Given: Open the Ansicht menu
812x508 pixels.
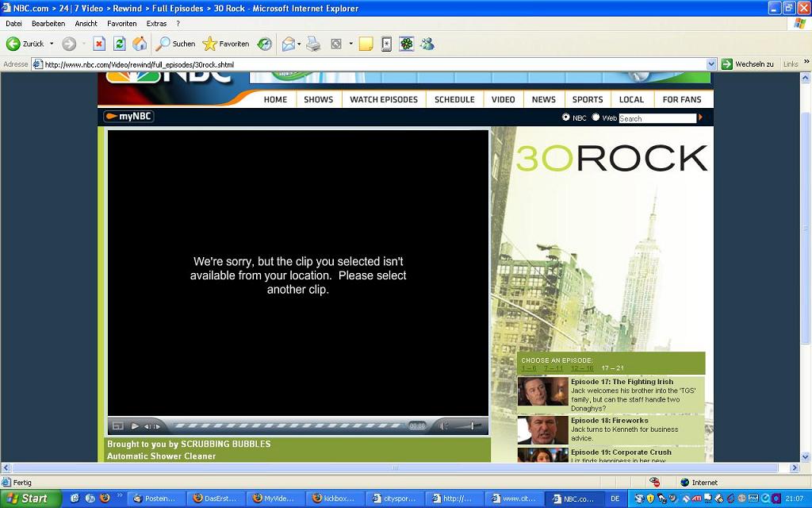Looking at the screenshot, I should pyautogui.click(x=86, y=23).
